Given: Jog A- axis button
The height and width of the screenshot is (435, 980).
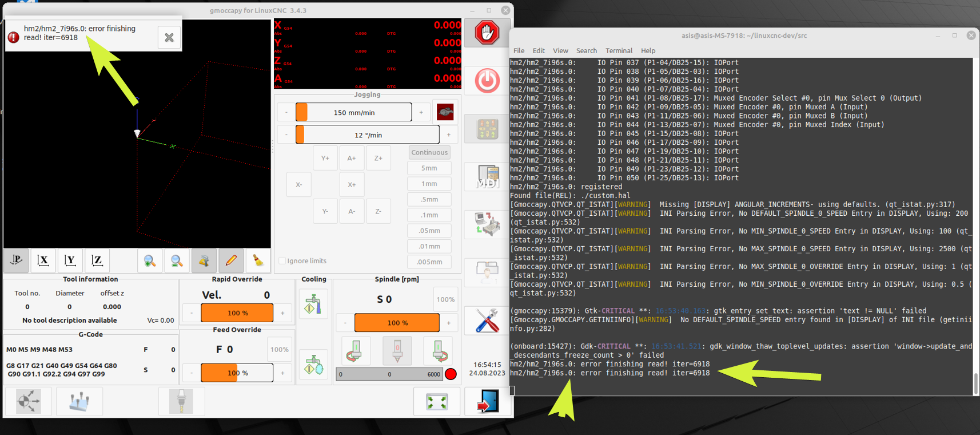Looking at the screenshot, I should pyautogui.click(x=352, y=211).
